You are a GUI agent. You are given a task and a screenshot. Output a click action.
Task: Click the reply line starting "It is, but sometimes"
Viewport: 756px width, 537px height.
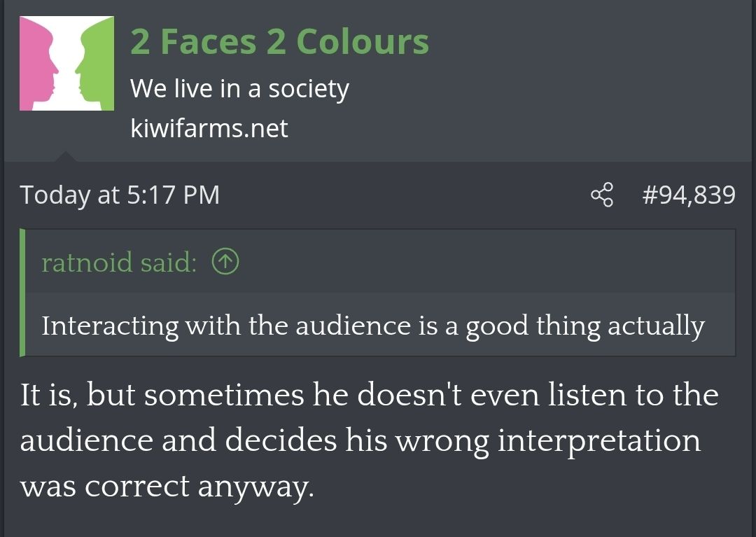click(x=370, y=396)
